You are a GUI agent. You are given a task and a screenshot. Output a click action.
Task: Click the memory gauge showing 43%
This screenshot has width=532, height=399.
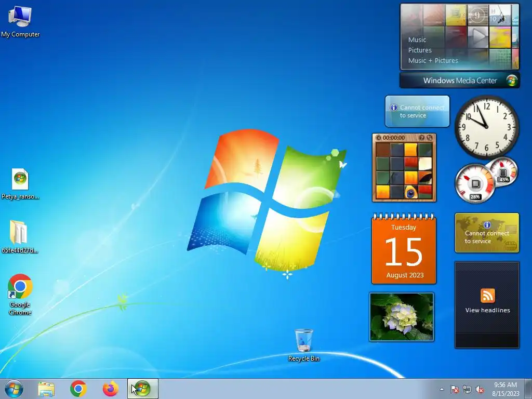coord(503,172)
